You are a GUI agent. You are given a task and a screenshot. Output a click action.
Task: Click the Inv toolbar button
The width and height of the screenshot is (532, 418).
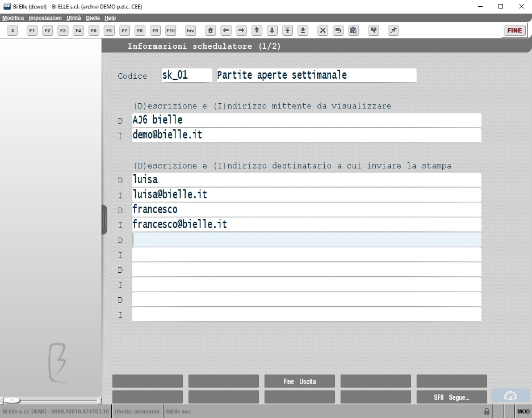[x=190, y=31]
